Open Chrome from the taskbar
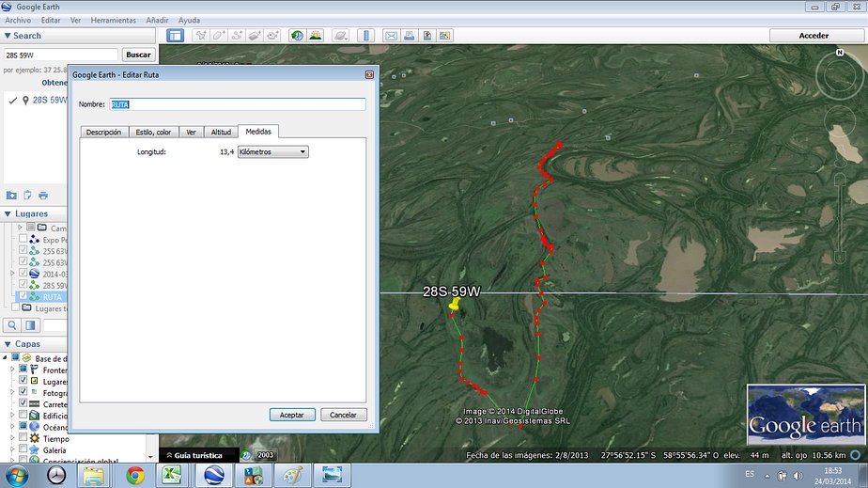Viewport: 868px width, 488px height. tap(135, 475)
